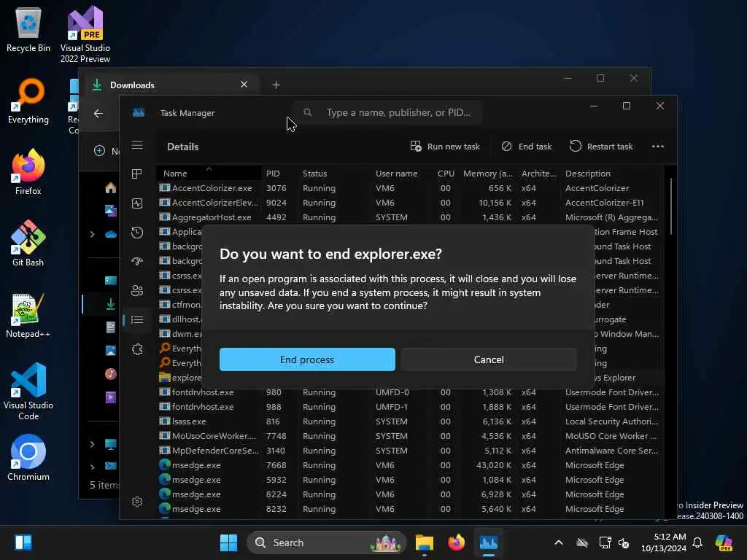Image resolution: width=747 pixels, height=560 pixels.
Task: Select the Details page icon in sidebar
Action: point(137,319)
